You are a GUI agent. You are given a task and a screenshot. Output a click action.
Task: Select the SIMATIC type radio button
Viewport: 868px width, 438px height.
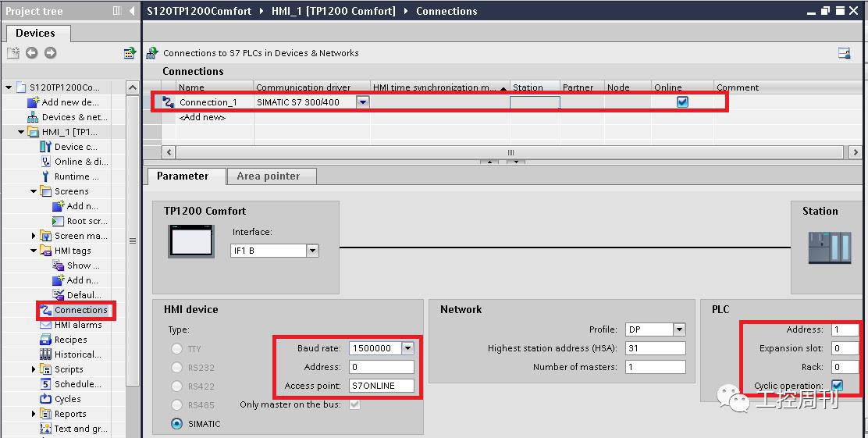[x=176, y=424]
